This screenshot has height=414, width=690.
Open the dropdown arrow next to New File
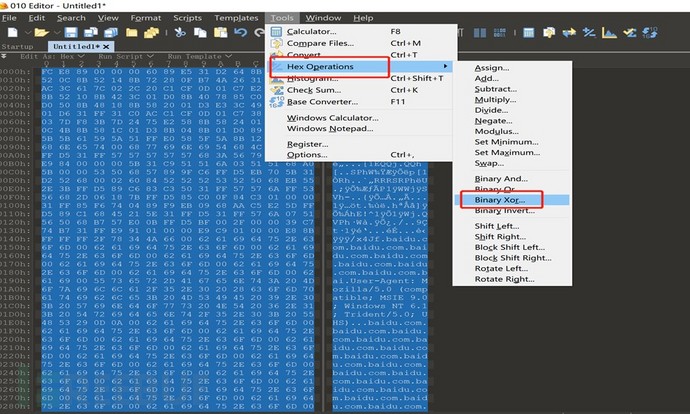click(x=27, y=33)
